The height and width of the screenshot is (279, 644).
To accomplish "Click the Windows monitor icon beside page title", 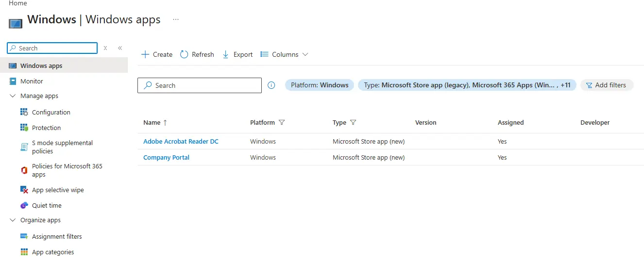I will click(x=16, y=23).
